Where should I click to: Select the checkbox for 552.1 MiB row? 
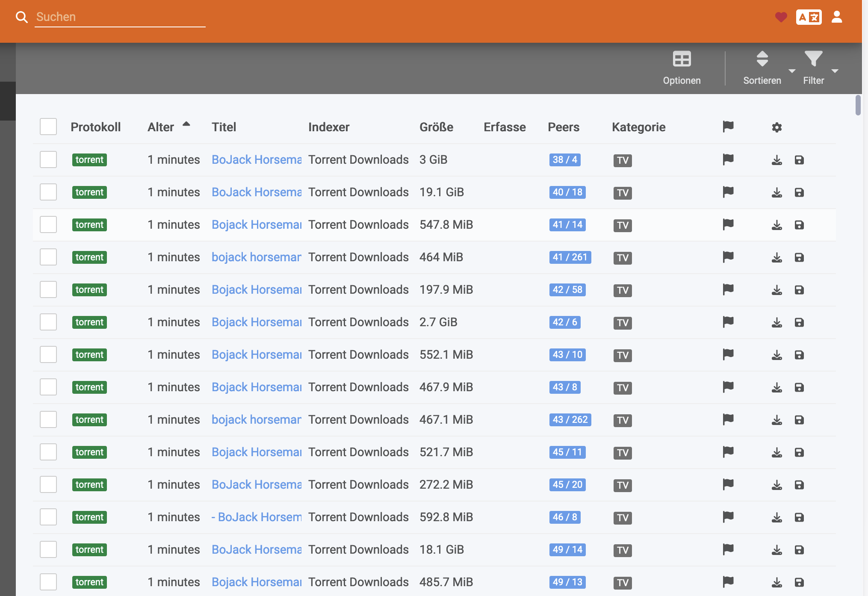coord(48,354)
